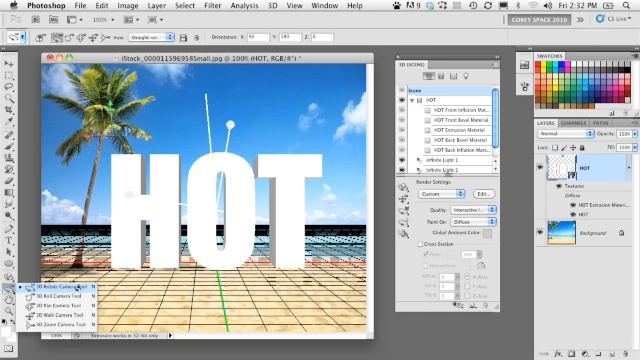Select the Path Selection tool

(9, 252)
